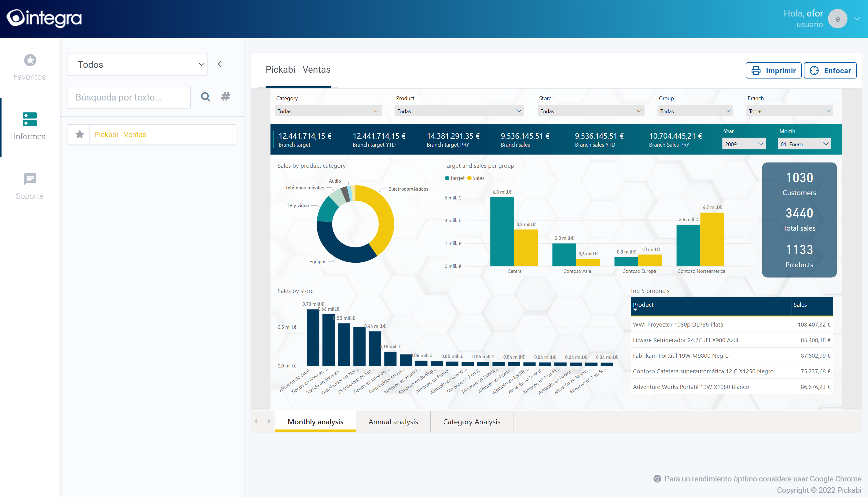
Task: Open the Category filter dropdown
Action: click(328, 111)
